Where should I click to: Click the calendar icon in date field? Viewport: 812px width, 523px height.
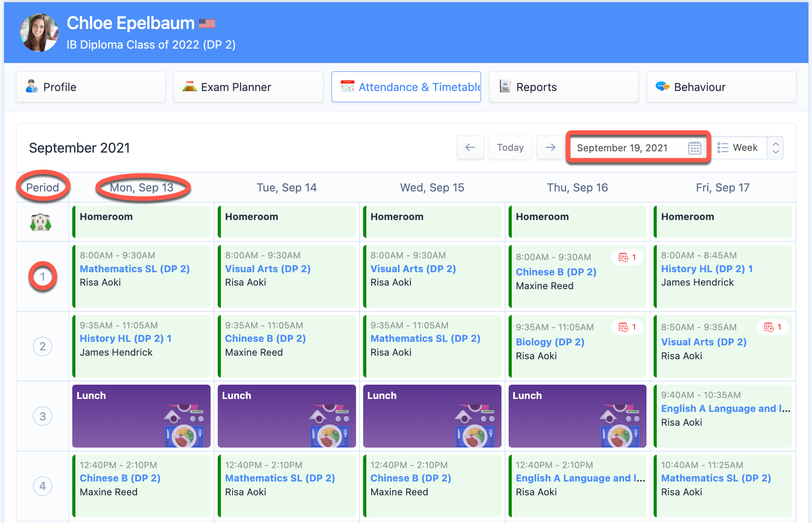click(x=694, y=148)
